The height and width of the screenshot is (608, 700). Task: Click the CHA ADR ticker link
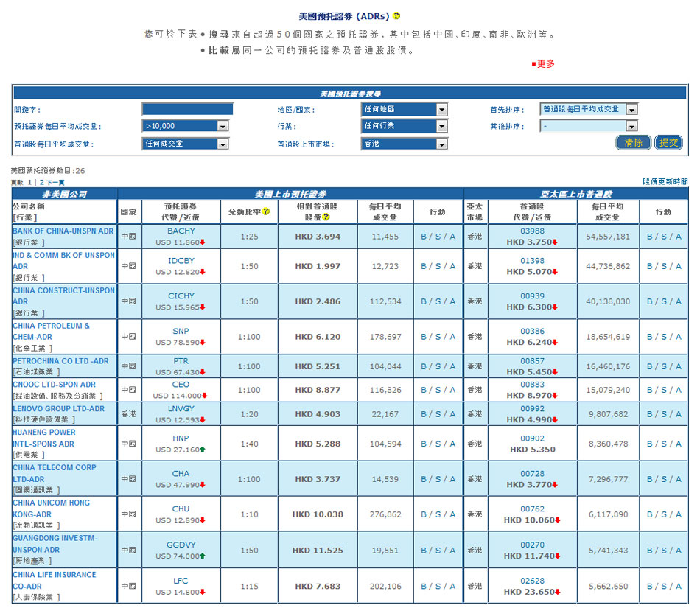point(181,474)
